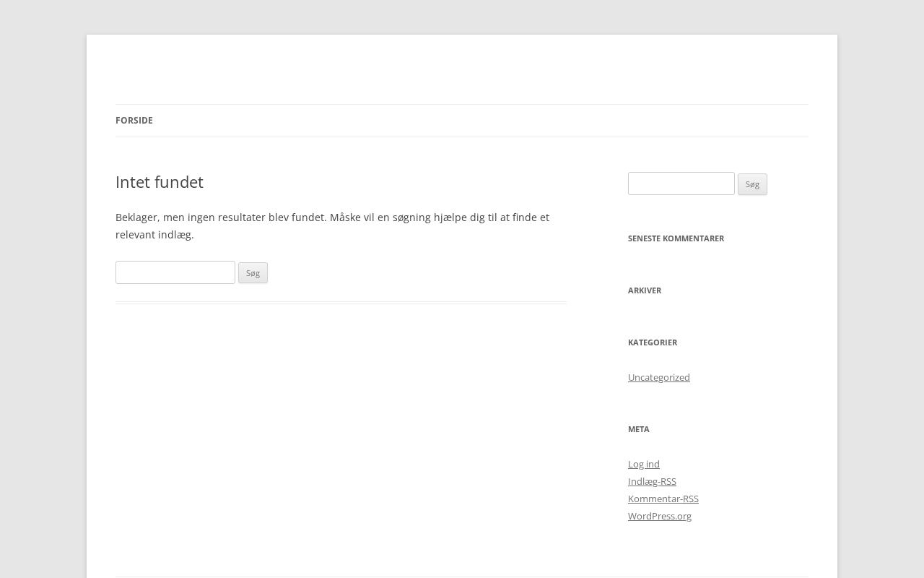
Task: Click the text 'relevant indlæg.'
Action: click(x=154, y=235)
